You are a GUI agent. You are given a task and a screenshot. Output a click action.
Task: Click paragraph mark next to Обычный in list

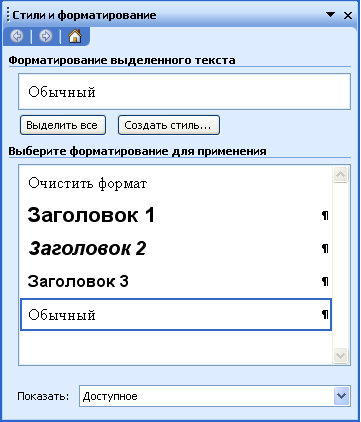click(x=325, y=315)
